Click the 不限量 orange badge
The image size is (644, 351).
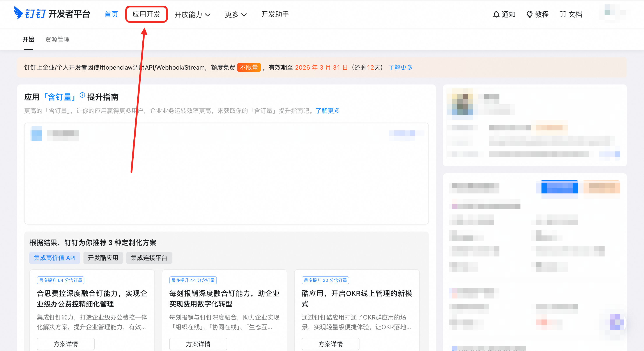(x=249, y=67)
